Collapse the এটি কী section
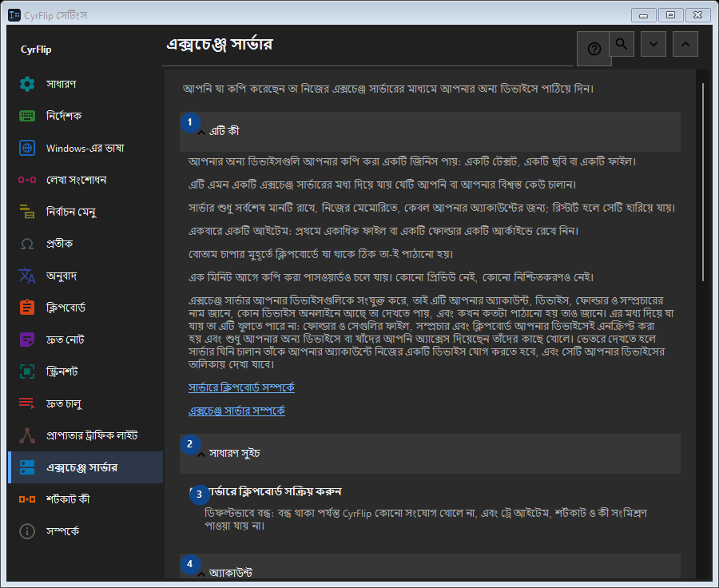 click(430, 132)
